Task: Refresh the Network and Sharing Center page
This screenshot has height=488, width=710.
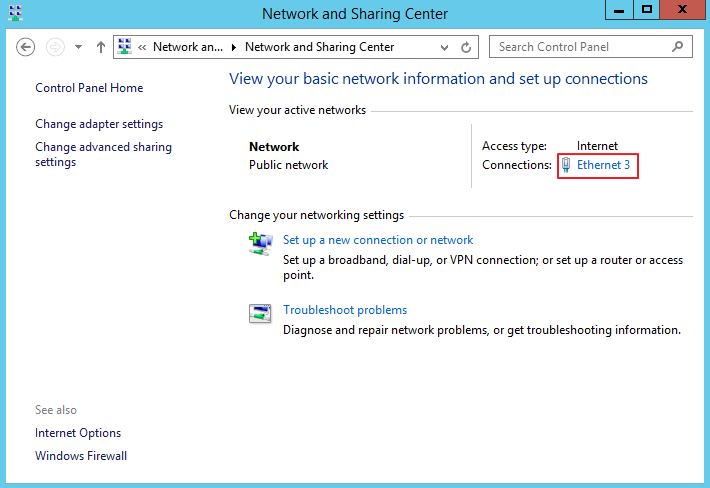Action: (x=466, y=47)
